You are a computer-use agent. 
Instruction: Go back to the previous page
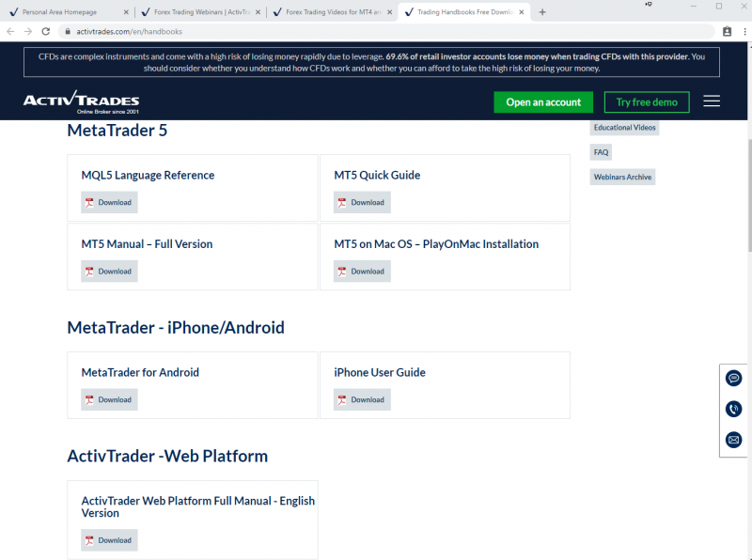pyautogui.click(x=10, y=32)
